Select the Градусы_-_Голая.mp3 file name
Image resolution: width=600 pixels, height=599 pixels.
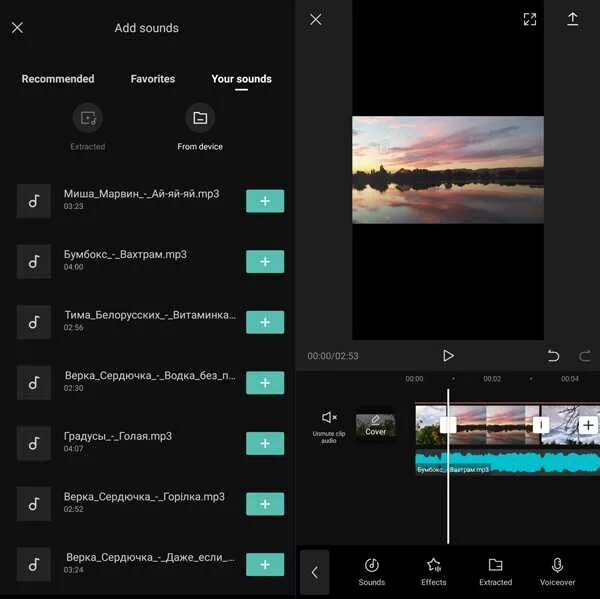pyautogui.click(x=118, y=436)
